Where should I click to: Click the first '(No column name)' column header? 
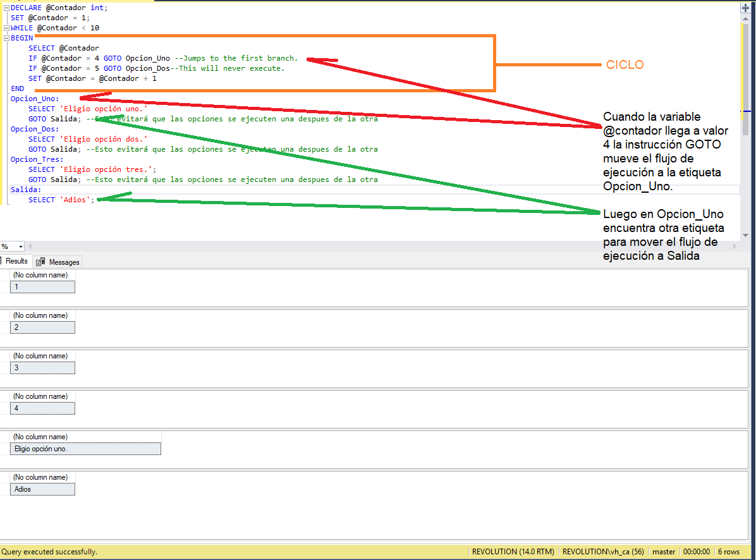40,275
